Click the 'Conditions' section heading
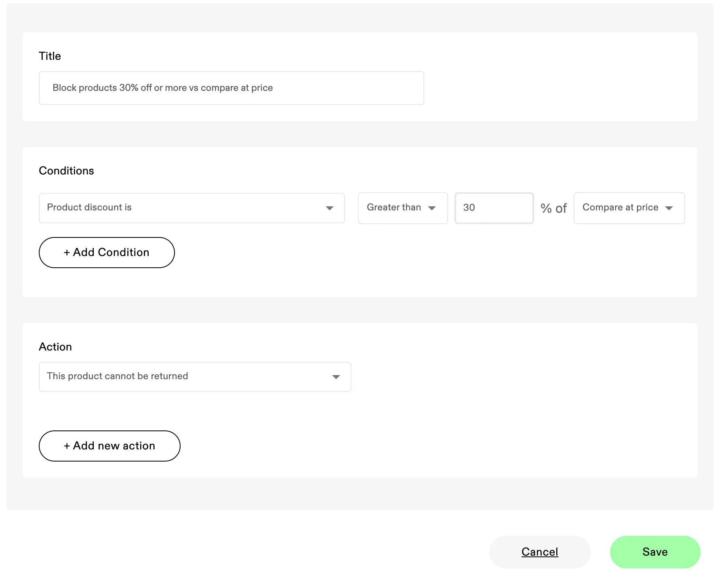The image size is (728, 575). coord(66,171)
